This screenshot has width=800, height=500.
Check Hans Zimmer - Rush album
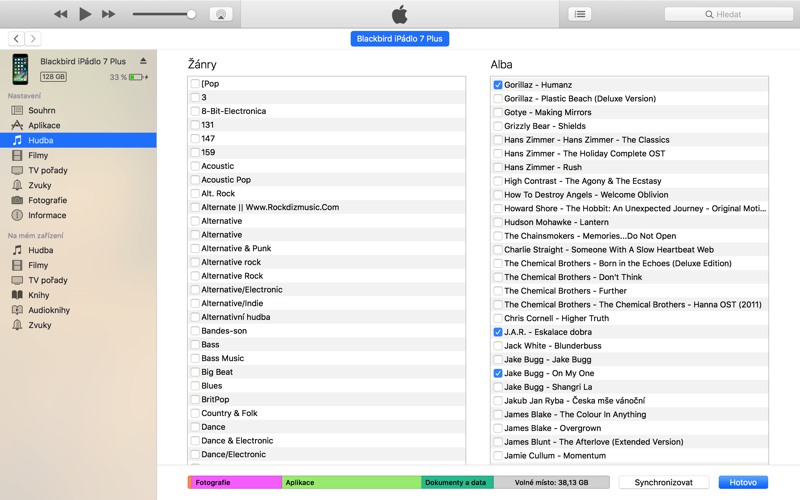498,167
